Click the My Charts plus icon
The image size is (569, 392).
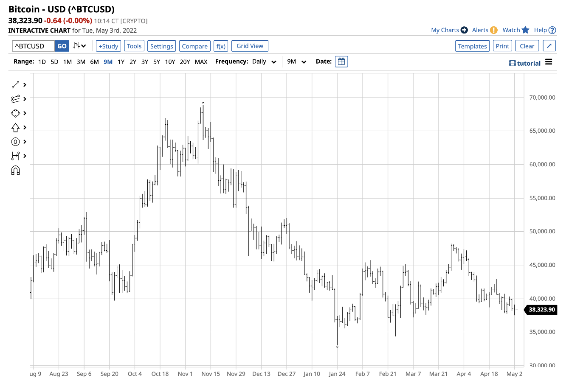[464, 30]
